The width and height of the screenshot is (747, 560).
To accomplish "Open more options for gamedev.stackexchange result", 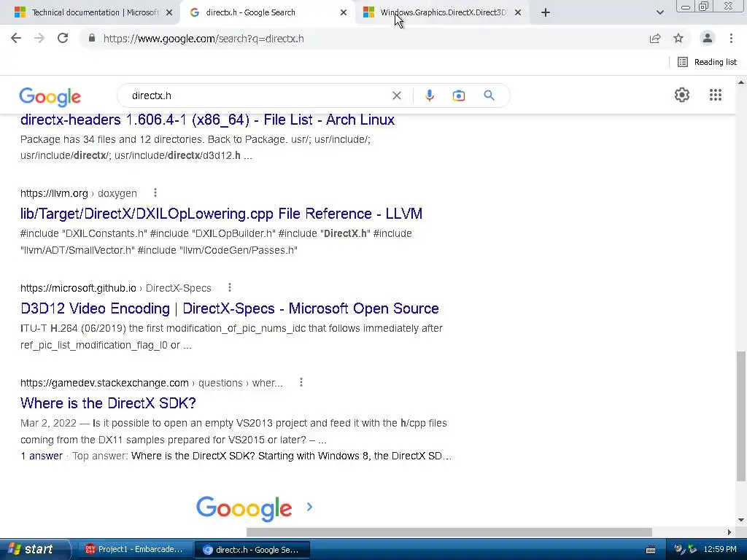I will 301,382.
